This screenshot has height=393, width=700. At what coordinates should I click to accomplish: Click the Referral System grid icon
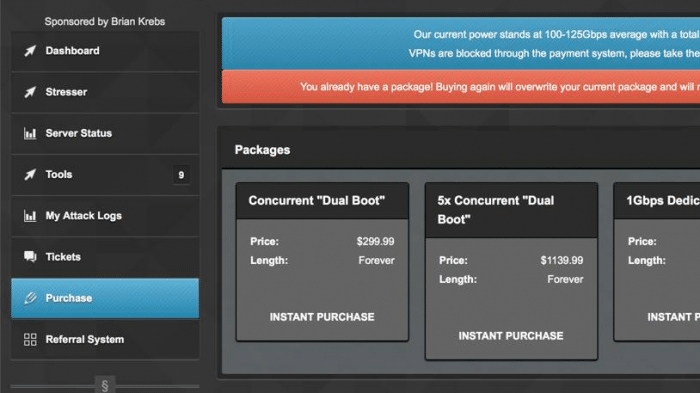[30, 339]
